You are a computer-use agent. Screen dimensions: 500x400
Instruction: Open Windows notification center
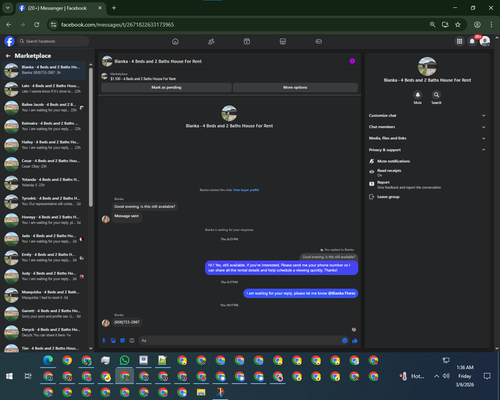click(x=487, y=376)
